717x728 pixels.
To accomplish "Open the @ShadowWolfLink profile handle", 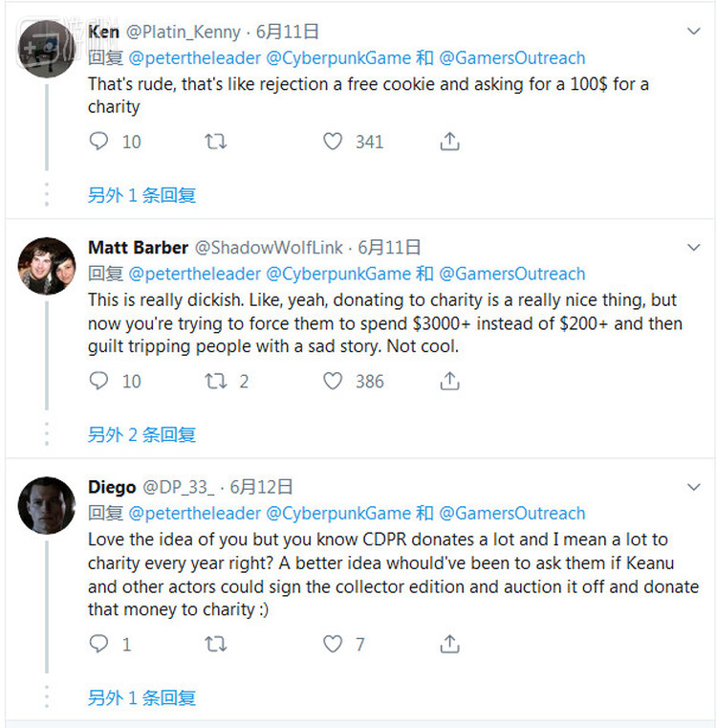I will [269, 248].
